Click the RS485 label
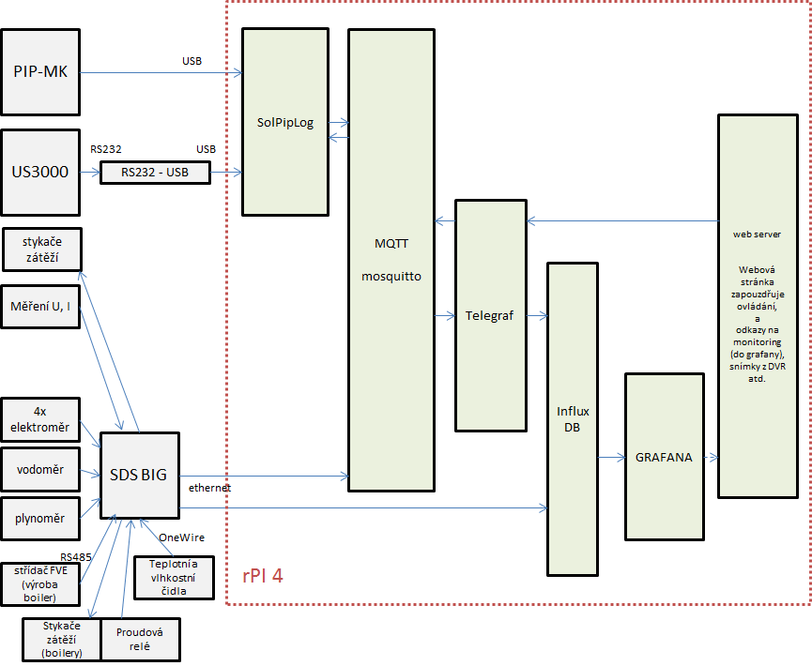The height and width of the screenshot is (666, 812). tap(76, 557)
